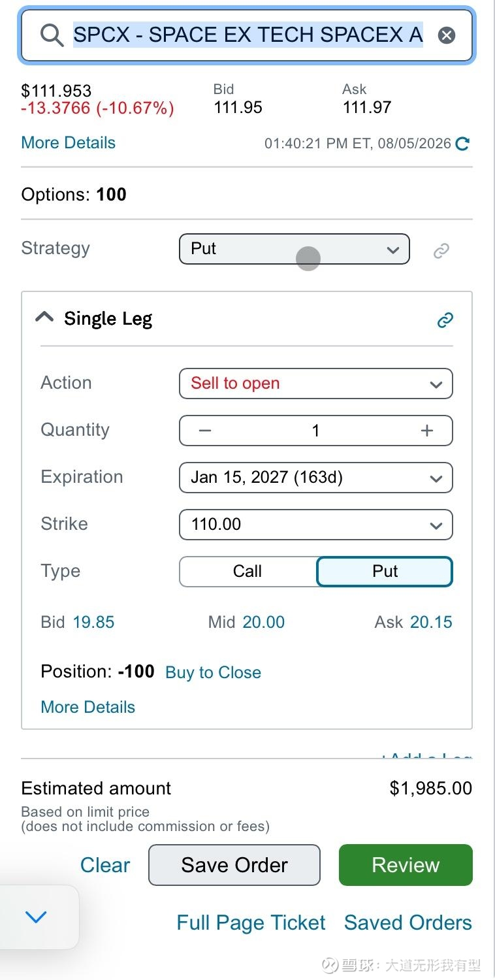Click the Buy to Close link
Screen dimensions: 495x980
(x=214, y=672)
